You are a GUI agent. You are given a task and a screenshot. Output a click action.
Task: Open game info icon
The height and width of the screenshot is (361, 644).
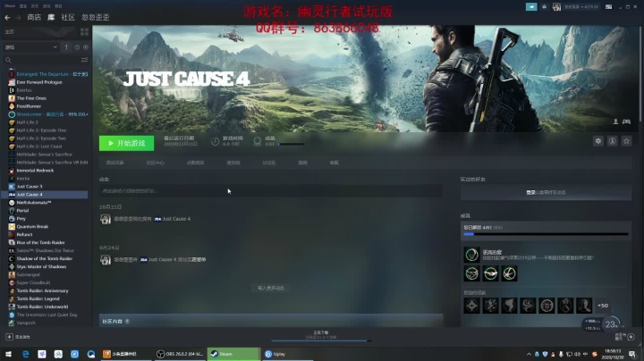tap(613, 141)
